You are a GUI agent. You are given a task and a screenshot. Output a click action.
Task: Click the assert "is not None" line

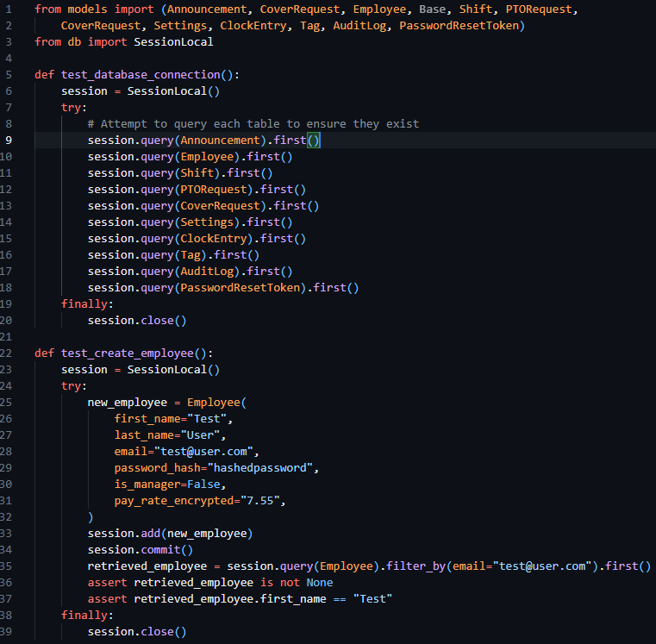[209, 582]
